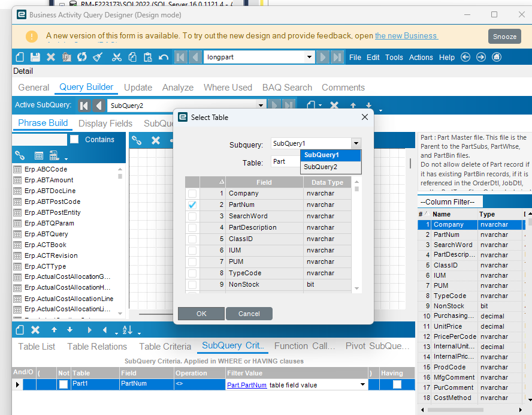Click the forward arrow circle icon near Help
The image size is (532, 415).
pos(481,57)
